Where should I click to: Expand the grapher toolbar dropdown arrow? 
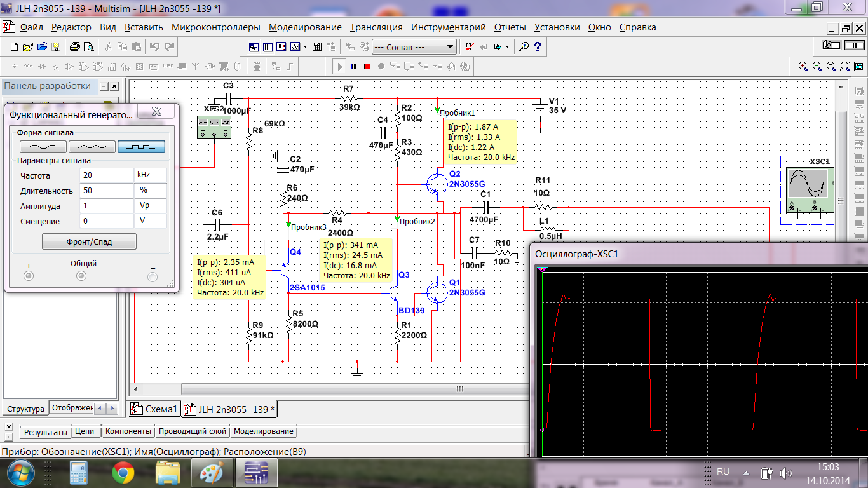click(x=305, y=47)
